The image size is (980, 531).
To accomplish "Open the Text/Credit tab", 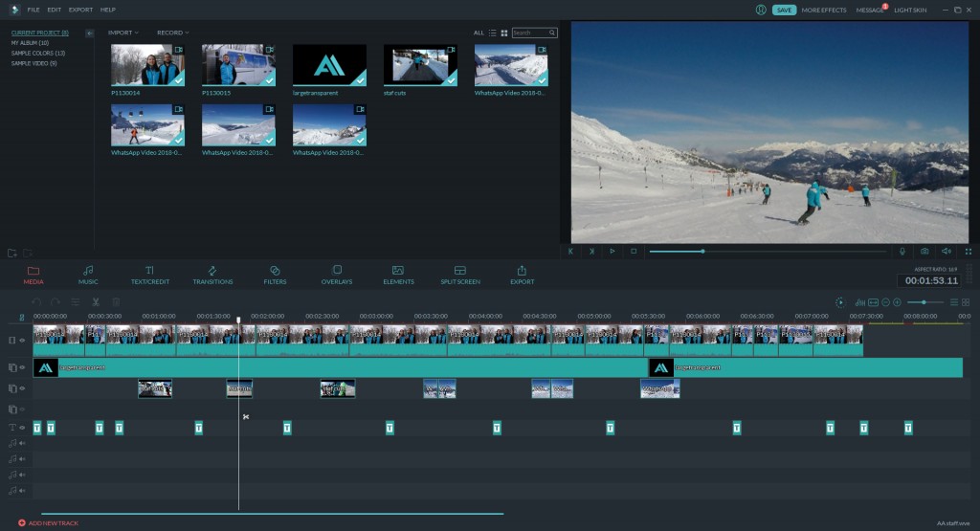I will [x=150, y=275].
